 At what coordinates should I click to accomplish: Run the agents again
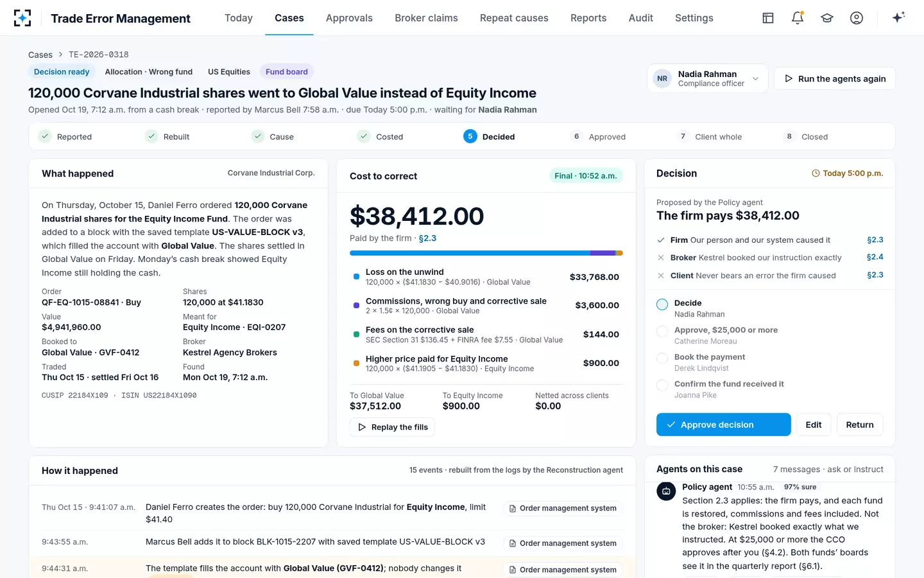(835, 78)
